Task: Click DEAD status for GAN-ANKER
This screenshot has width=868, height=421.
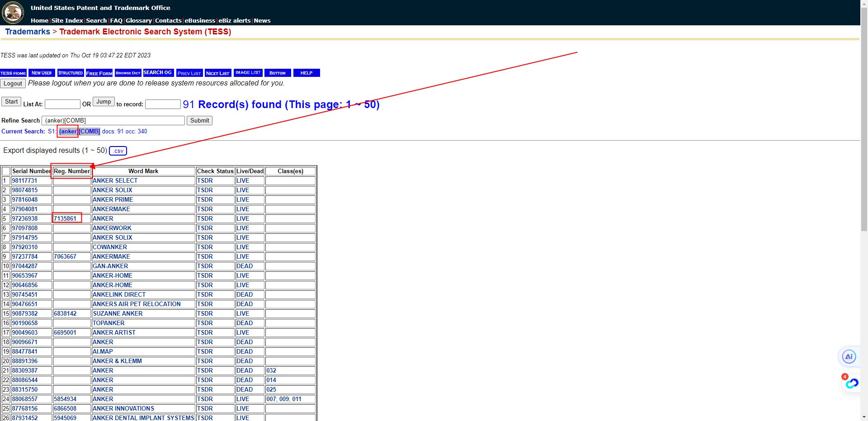Action: (244, 266)
